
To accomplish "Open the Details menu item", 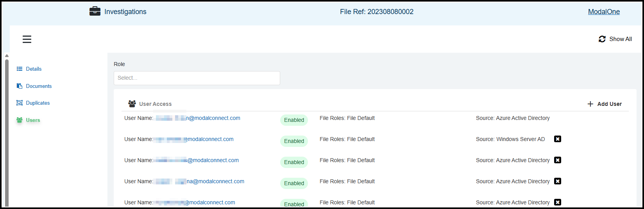I will [34, 69].
